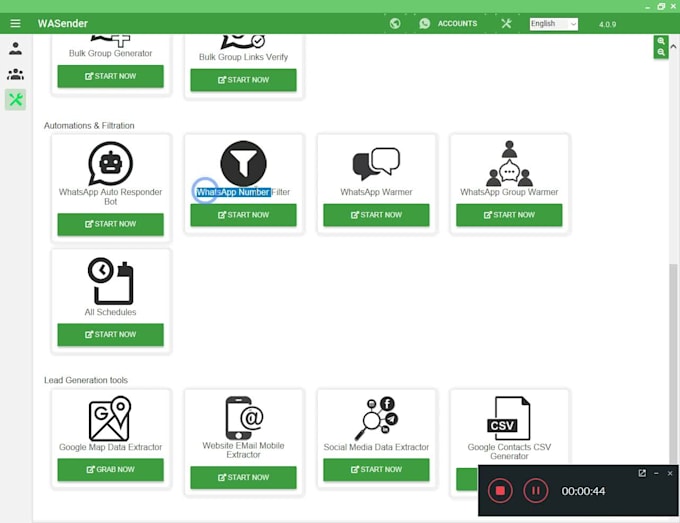This screenshot has width=680, height=523.
Task: Click the zoom in magnifier icon
Action: pos(661,41)
